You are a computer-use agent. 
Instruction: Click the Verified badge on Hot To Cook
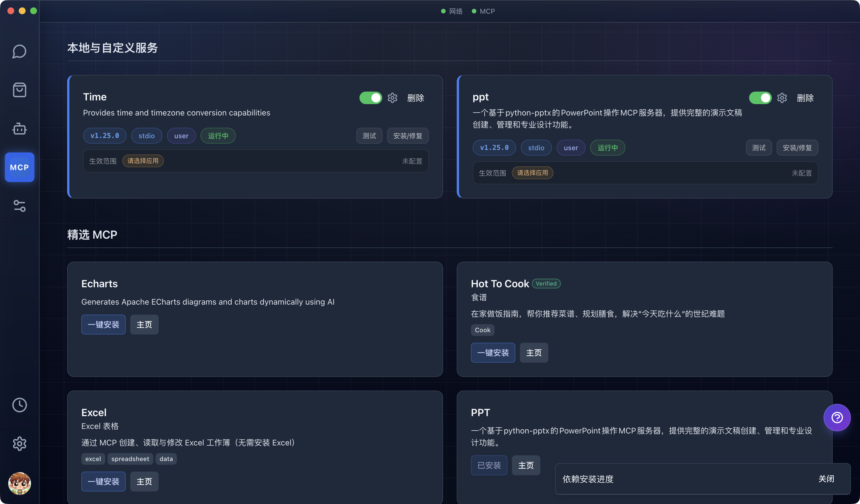pyautogui.click(x=546, y=284)
